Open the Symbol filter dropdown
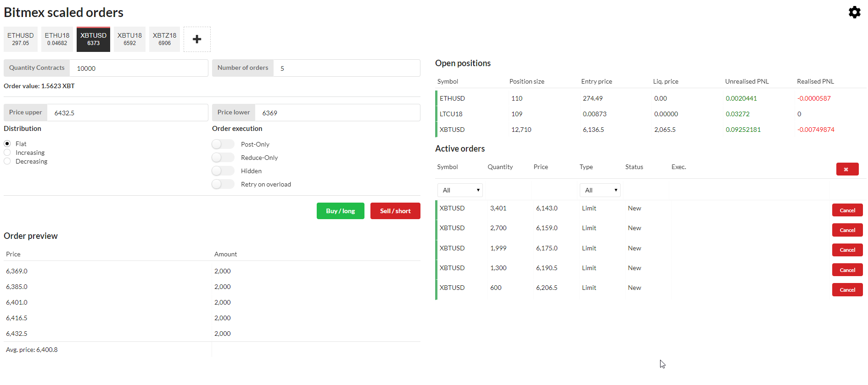 [x=460, y=190]
